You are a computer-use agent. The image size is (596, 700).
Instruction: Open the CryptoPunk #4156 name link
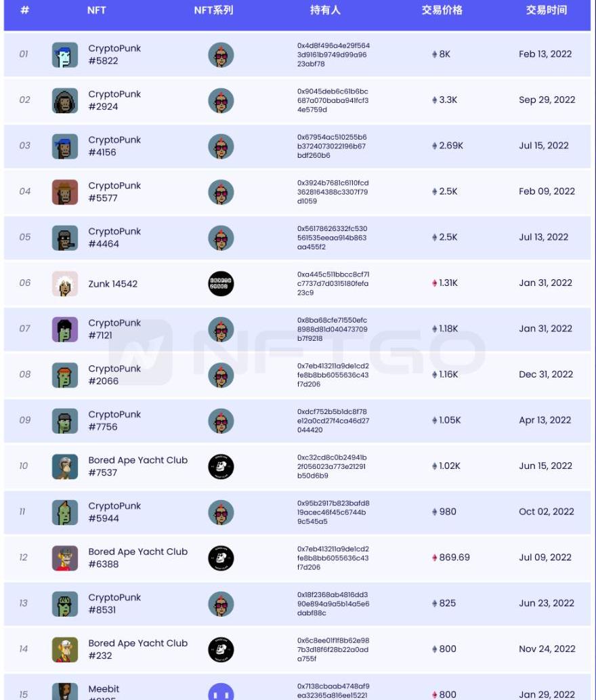pos(114,146)
